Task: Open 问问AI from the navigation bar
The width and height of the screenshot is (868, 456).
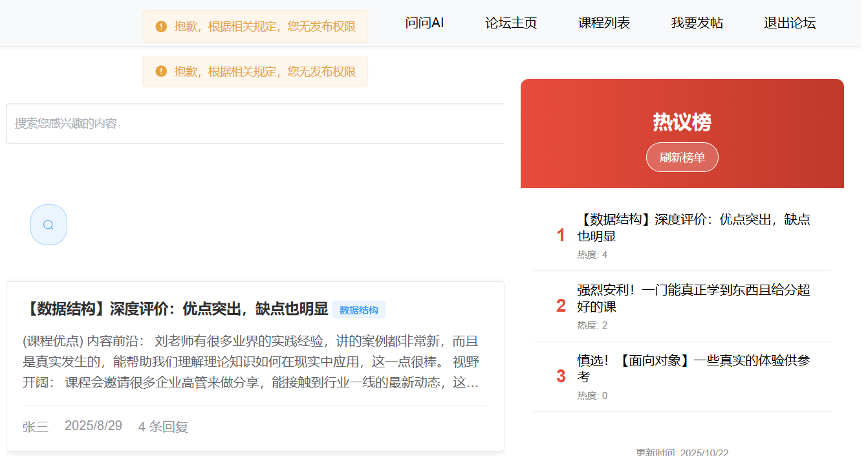Action: [x=424, y=23]
